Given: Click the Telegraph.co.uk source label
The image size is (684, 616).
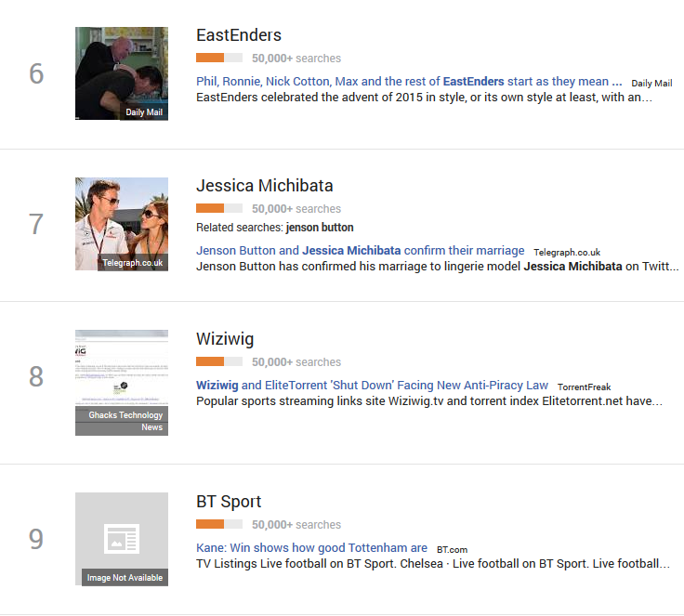Looking at the screenshot, I should [x=567, y=252].
